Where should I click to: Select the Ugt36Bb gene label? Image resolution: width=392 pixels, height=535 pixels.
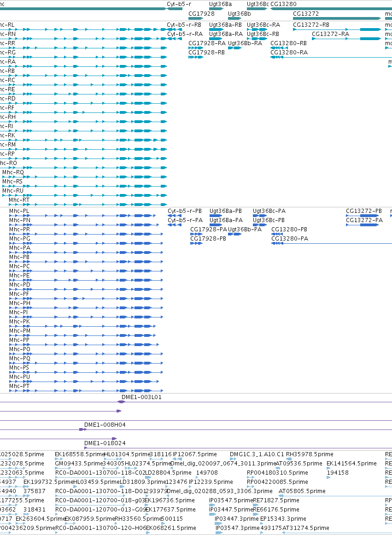[x=239, y=14]
